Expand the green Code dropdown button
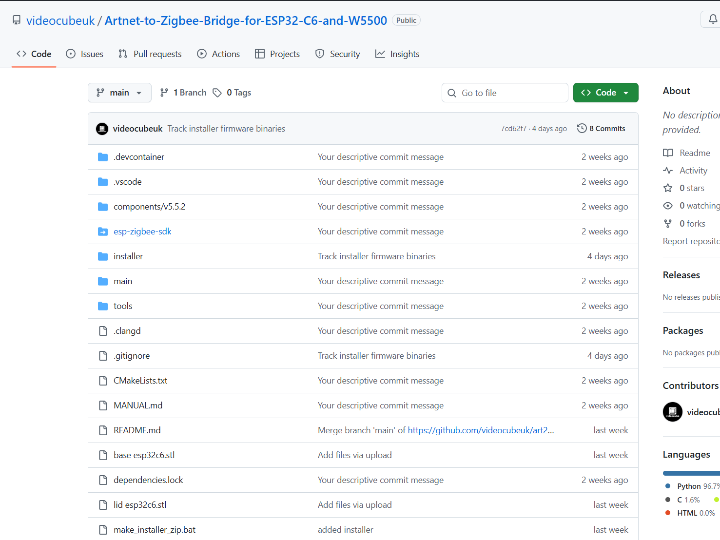This screenshot has width=720, height=540. click(x=605, y=93)
